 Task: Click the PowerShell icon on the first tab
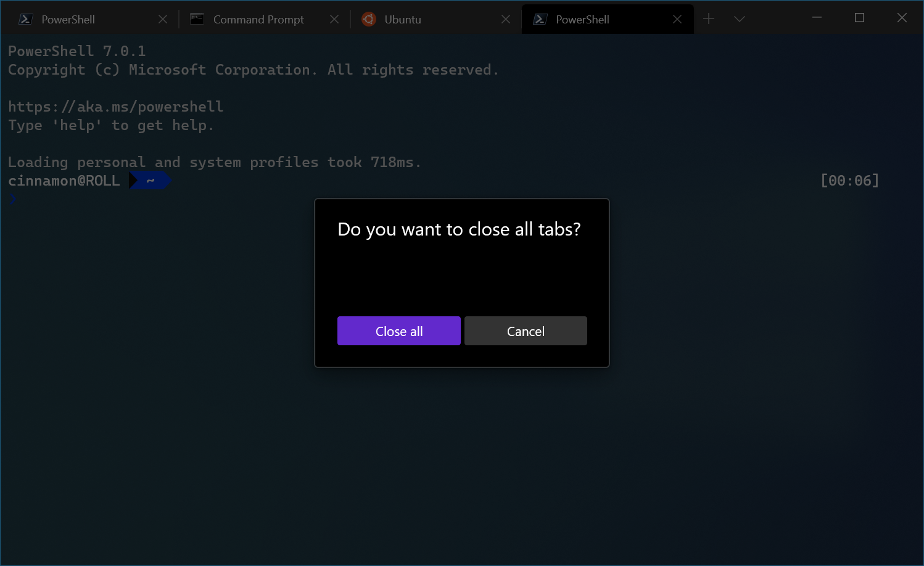[25, 18]
